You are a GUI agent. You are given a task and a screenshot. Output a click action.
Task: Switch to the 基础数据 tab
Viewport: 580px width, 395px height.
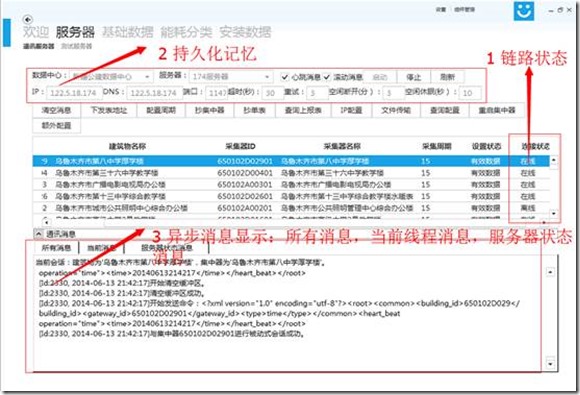pos(128,32)
